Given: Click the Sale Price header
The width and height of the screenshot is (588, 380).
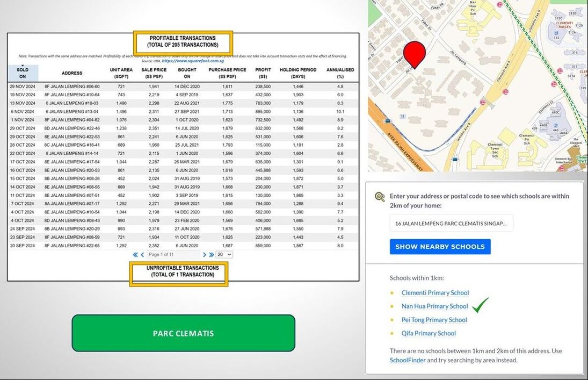Looking at the screenshot, I should pos(154,73).
